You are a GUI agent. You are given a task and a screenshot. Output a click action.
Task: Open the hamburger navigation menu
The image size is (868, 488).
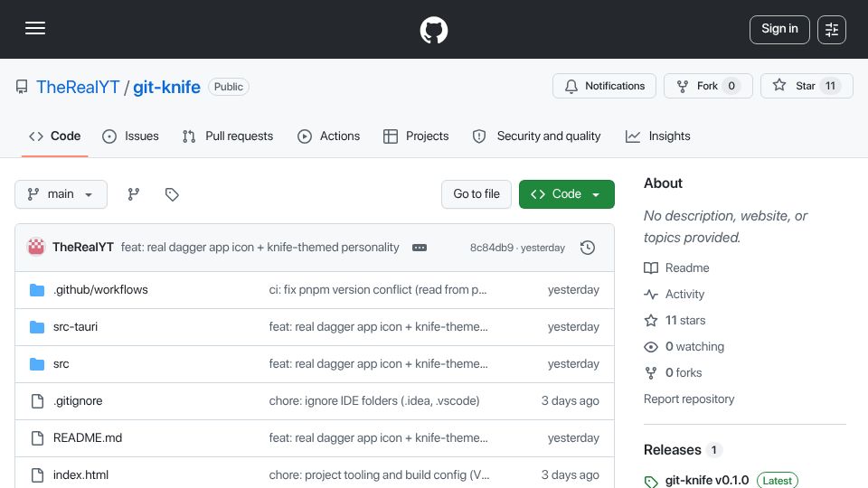[35, 28]
